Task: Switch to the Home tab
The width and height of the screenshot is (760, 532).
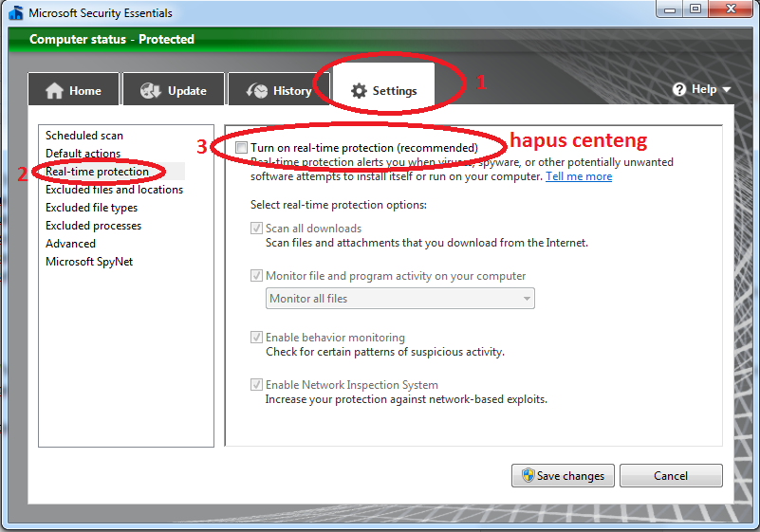Action: coord(74,89)
